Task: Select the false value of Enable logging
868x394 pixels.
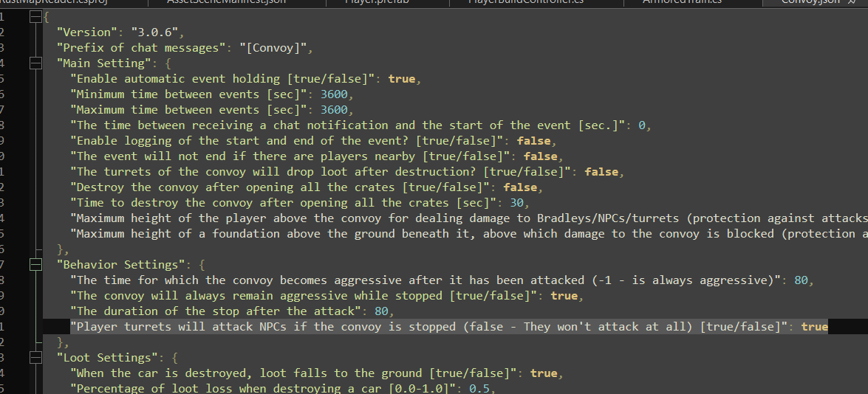Action: 533,141
